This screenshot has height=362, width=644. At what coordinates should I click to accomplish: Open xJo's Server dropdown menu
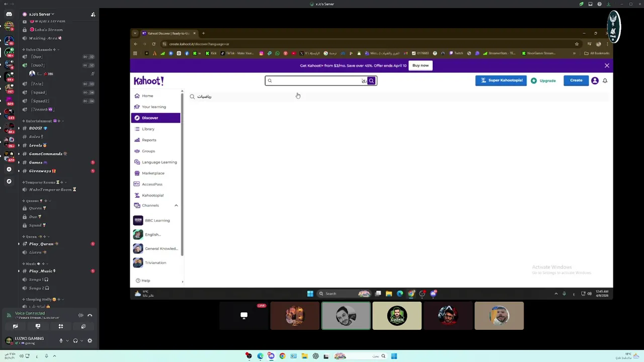click(x=42, y=14)
